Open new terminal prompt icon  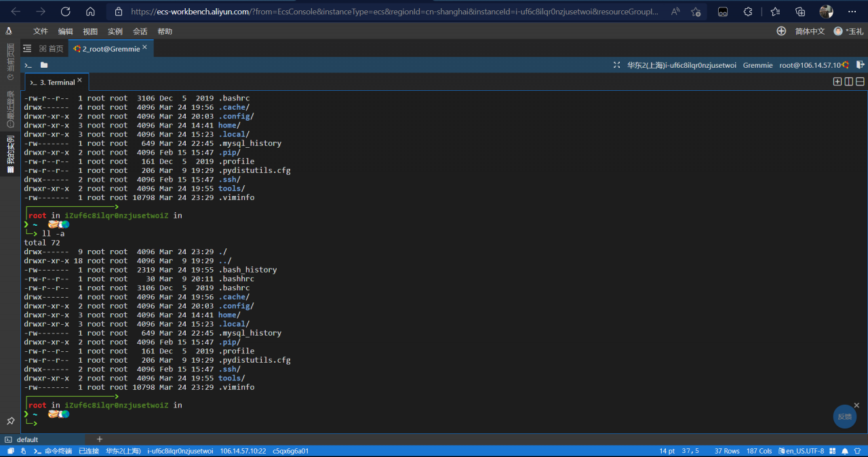pos(28,65)
